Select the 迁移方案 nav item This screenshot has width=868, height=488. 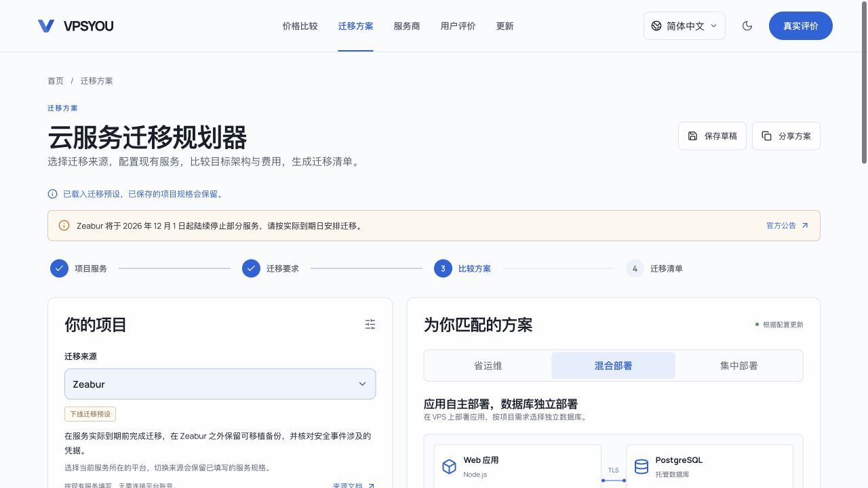click(355, 26)
